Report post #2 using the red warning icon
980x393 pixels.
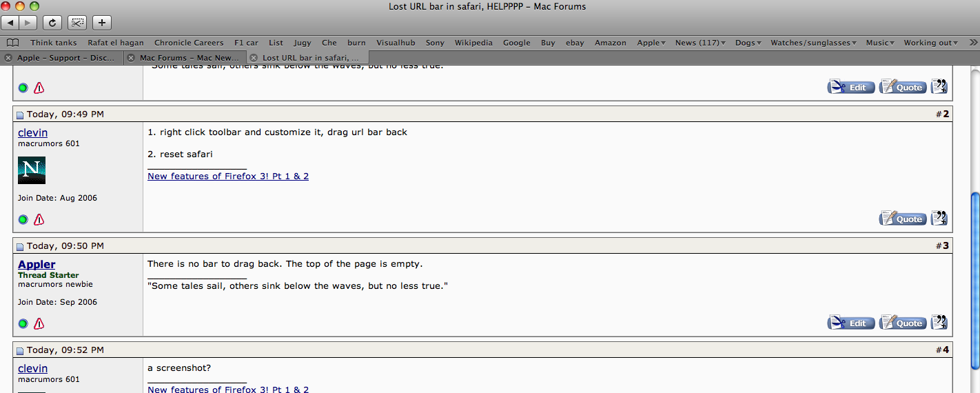(39, 219)
